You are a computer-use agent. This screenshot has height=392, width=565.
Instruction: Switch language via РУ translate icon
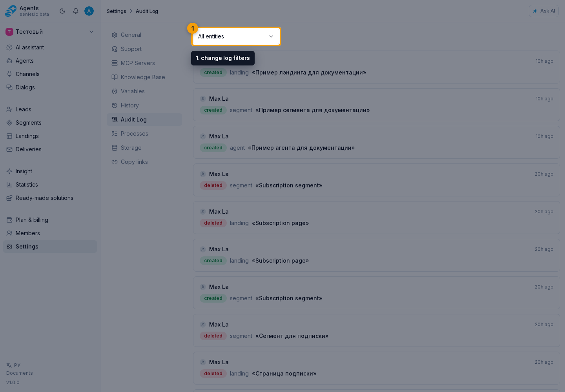pos(9,365)
